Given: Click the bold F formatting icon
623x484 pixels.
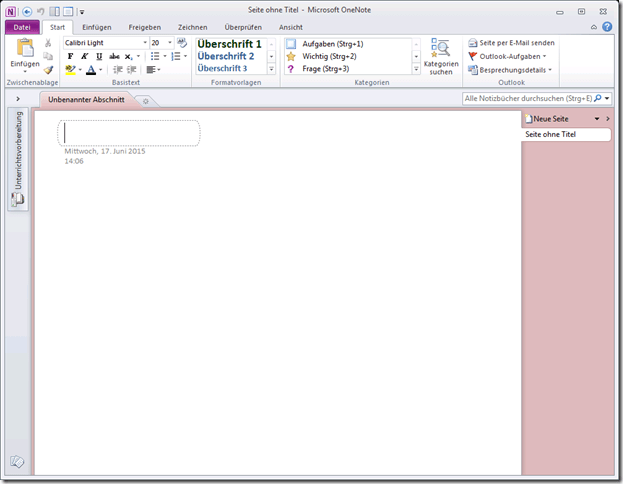Looking at the screenshot, I should tap(70, 57).
